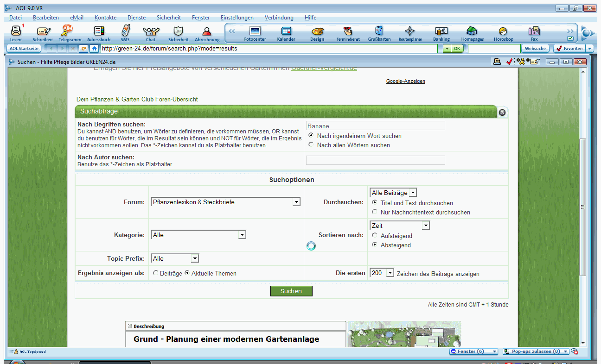Open the Sicherheit menu

168,18
